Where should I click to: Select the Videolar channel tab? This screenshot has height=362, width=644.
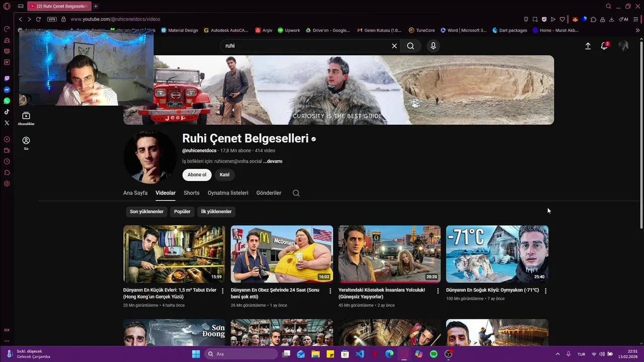coord(166,193)
